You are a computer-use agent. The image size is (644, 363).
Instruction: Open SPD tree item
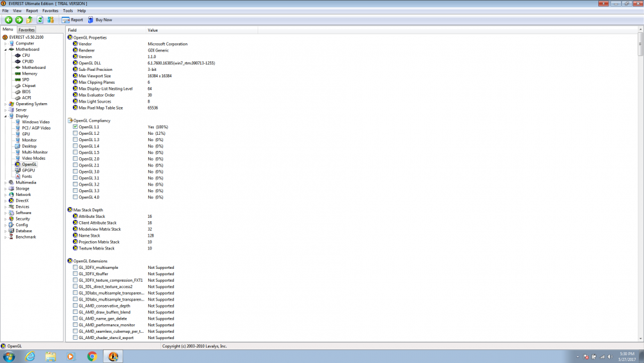pos(26,80)
